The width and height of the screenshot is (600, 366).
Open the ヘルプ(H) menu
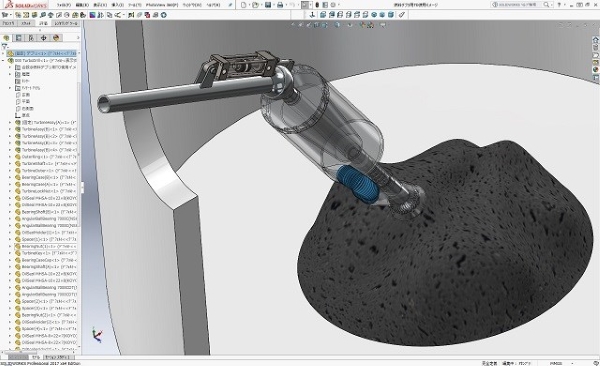click(x=213, y=5)
